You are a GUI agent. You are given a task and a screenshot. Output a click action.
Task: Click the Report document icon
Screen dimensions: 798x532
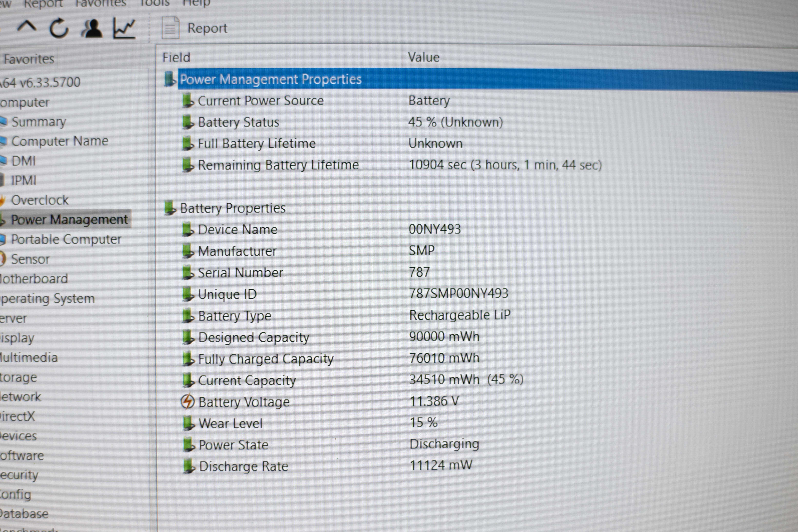(x=170, y=28)
